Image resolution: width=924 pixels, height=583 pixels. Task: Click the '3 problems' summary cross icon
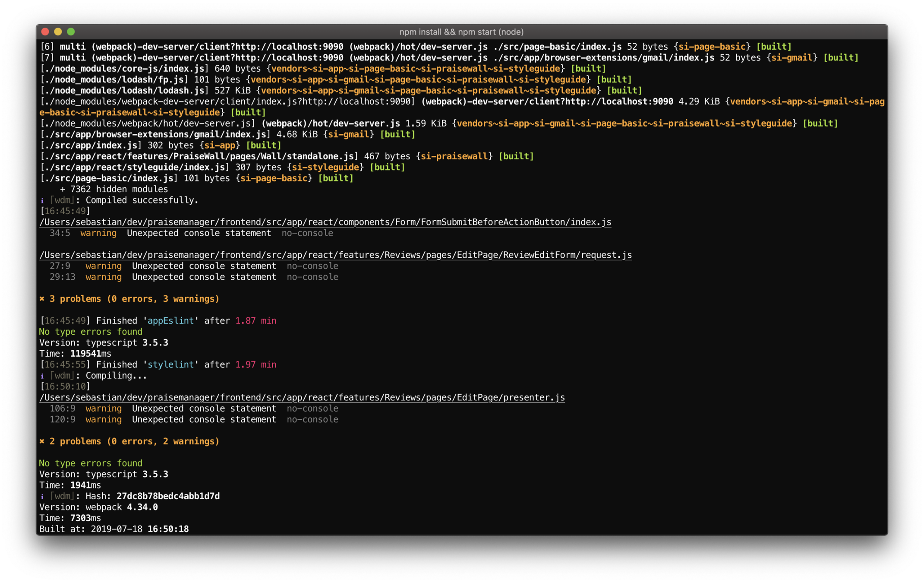(x=42, y=299)
